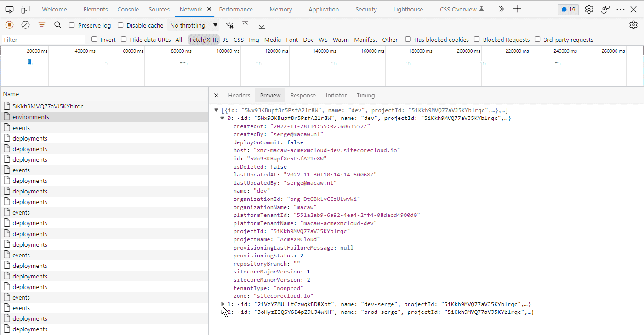644x335 pixels.
Task: Click the 19 issues badge button
Action: tap(568, 9)
